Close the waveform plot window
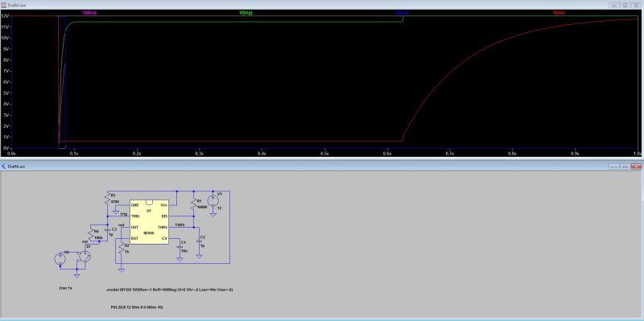 (636, 6)
